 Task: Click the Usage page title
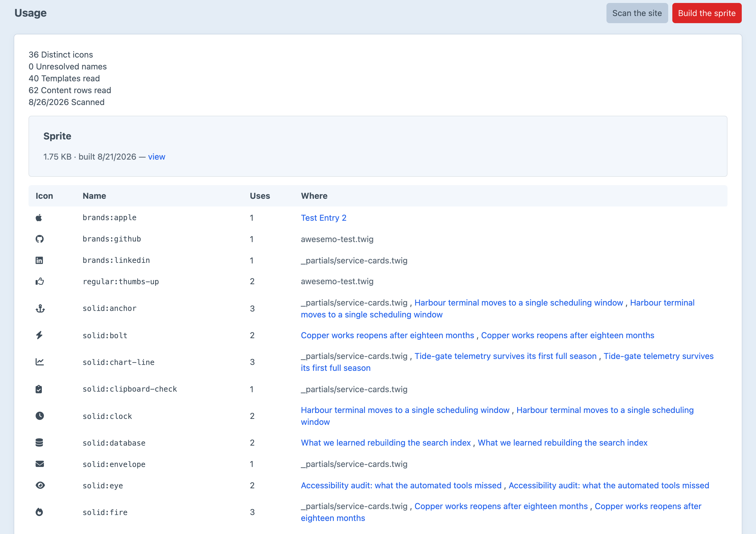pos(31,13)
